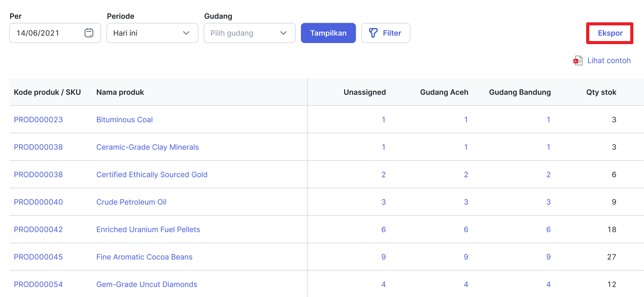The image size is (644, 297).
Task: Open the Lihat contoh link
Action: (609, 60)
